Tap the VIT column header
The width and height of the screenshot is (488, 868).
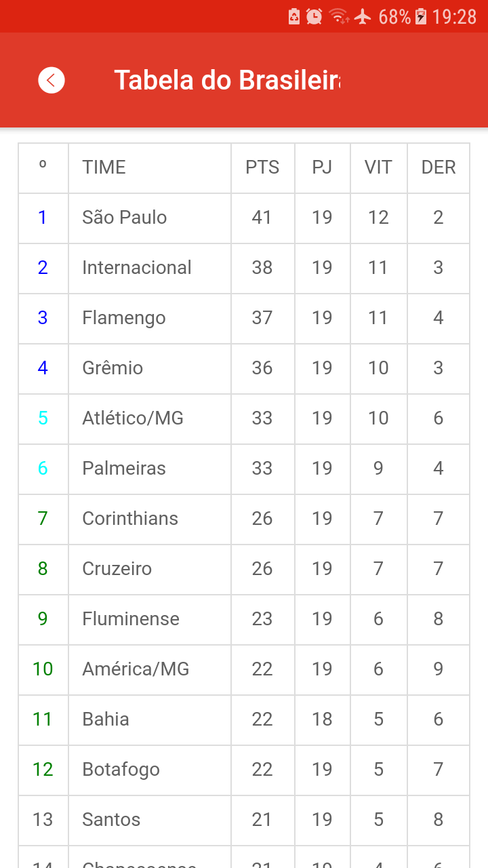coord(378,167)
